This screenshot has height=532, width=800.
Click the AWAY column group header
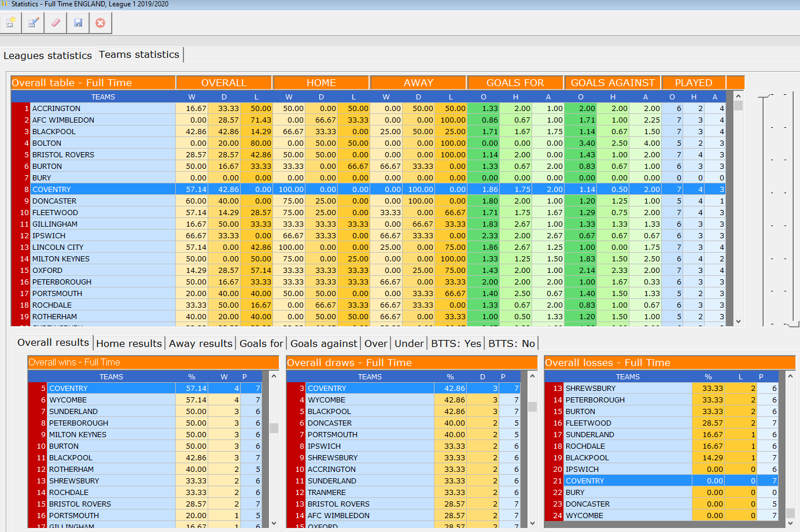pos(418,83)
